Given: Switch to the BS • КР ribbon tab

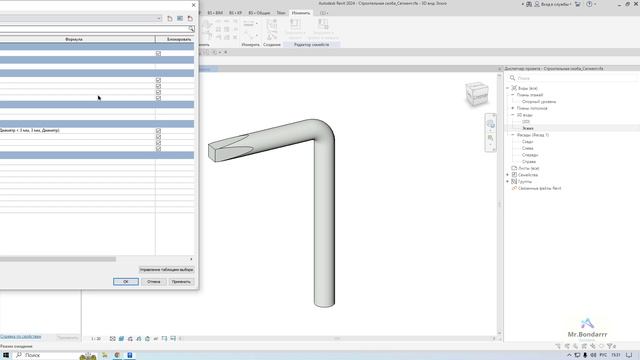Looking at the screenshot, I should pos(236,13).
